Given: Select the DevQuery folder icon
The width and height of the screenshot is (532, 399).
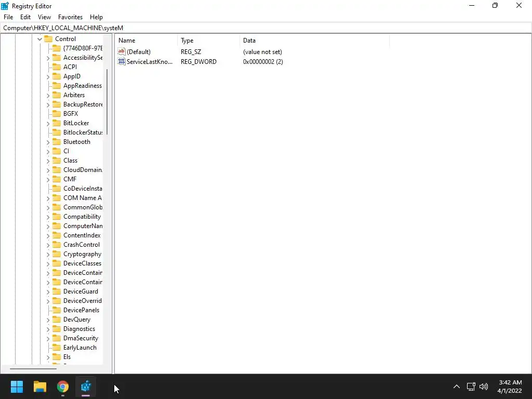Looking at the screenshot, I should (x=57, y=320).
